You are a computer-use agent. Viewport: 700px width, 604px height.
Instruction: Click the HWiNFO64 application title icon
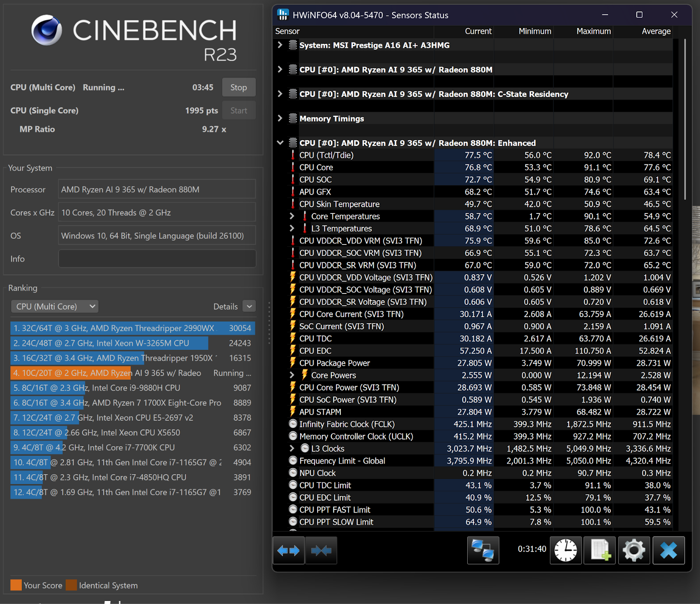283,15
